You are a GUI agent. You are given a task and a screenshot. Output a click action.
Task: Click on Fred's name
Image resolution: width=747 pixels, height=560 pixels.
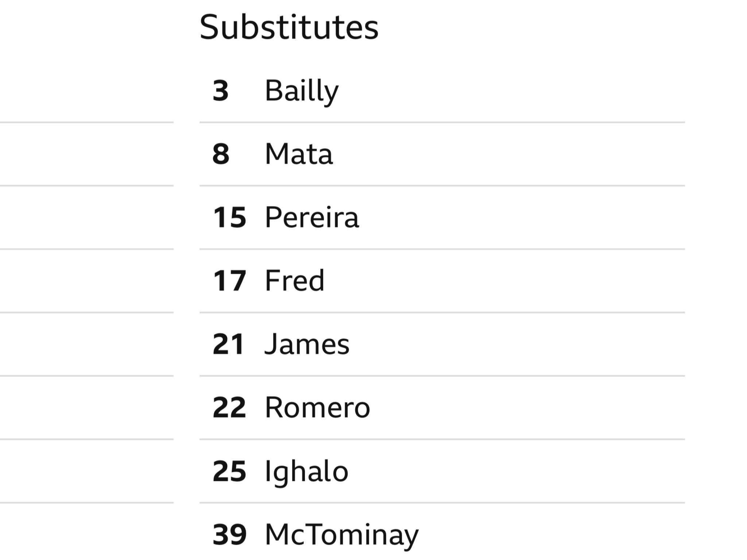(x=295, y=280)
